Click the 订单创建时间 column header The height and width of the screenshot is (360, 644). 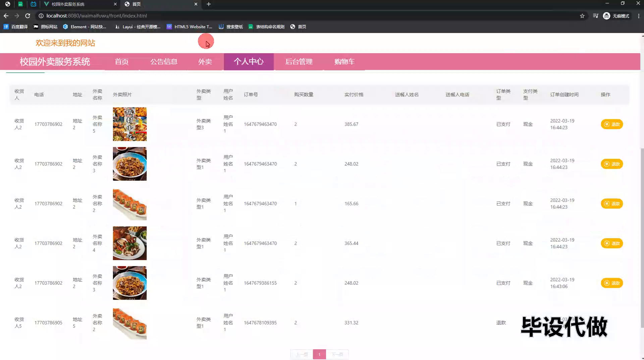[564, 95]
